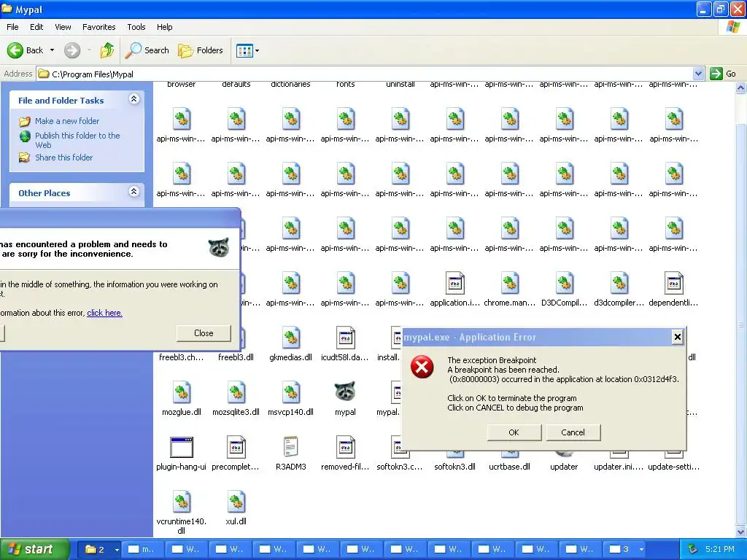747x560 pixels.
Task: Click the taskbar button labeled m..
Action: pos(142,550)
